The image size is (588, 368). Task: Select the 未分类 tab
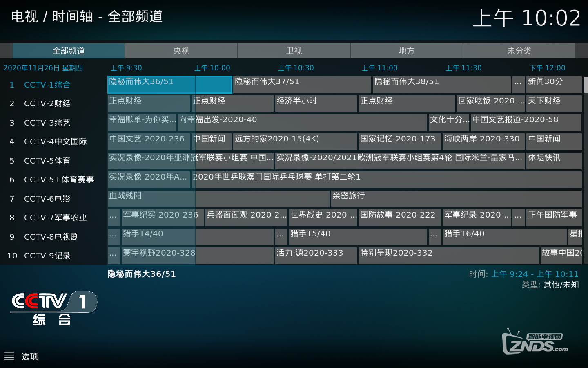coord(519,51)
